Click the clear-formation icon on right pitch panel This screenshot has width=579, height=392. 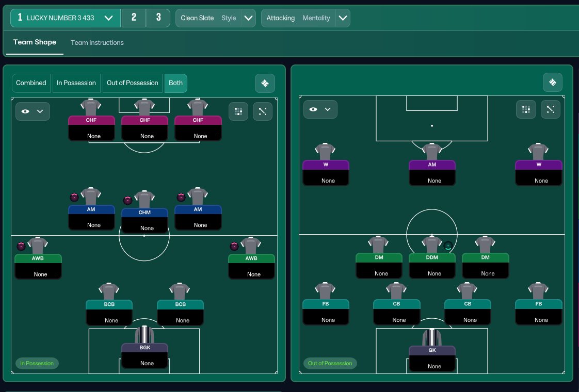[x=552, y=82]
